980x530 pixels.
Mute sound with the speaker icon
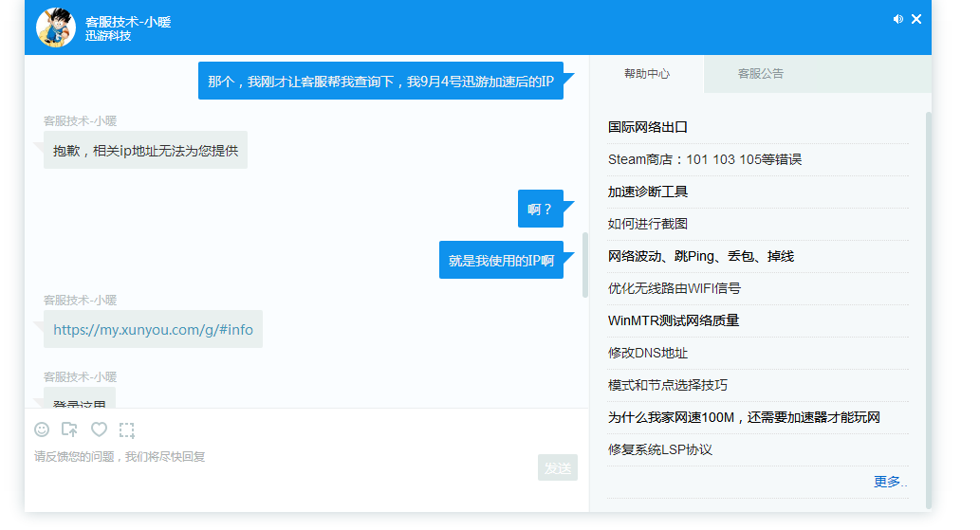pos(897,19)
